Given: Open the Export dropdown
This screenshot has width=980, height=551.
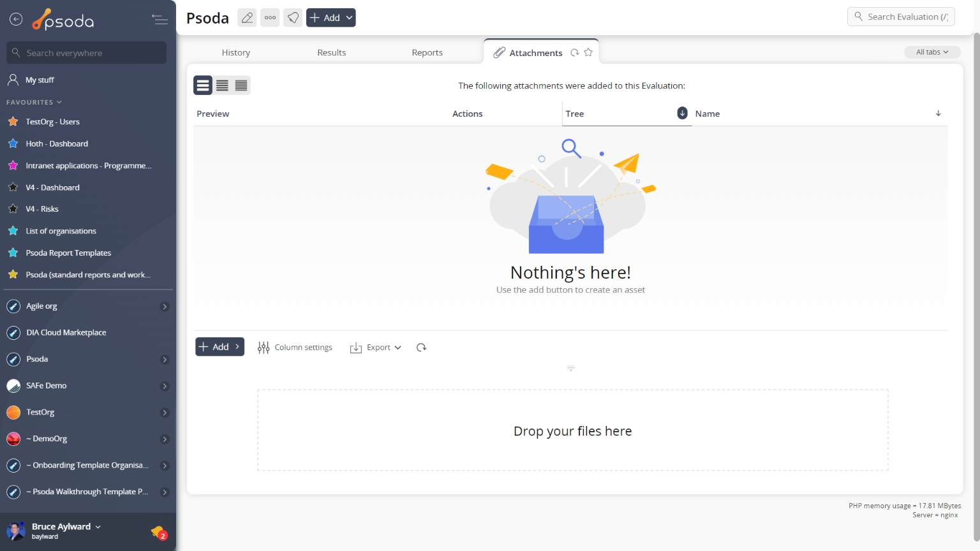Looking at the screenshot, I should coord(375,348).
